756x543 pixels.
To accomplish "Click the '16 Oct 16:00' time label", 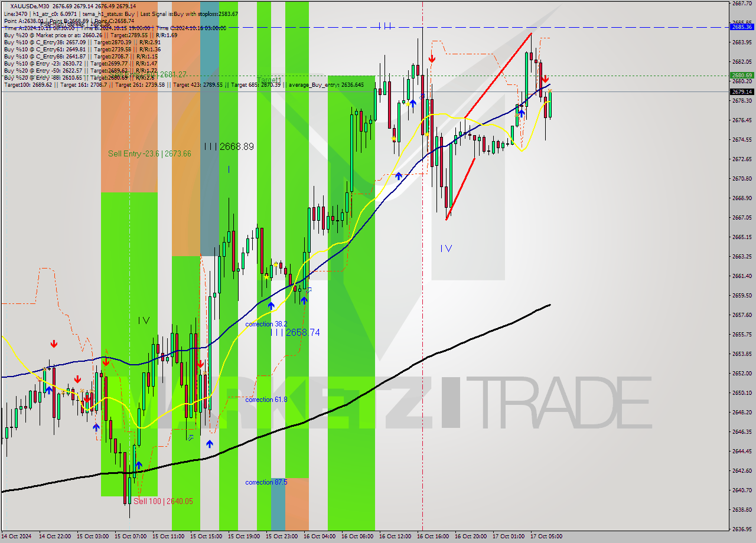I will pos(432,537).
